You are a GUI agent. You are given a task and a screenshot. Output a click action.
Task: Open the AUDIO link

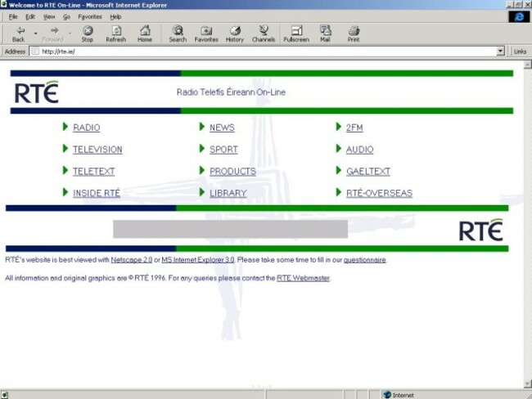click(360, 150)
